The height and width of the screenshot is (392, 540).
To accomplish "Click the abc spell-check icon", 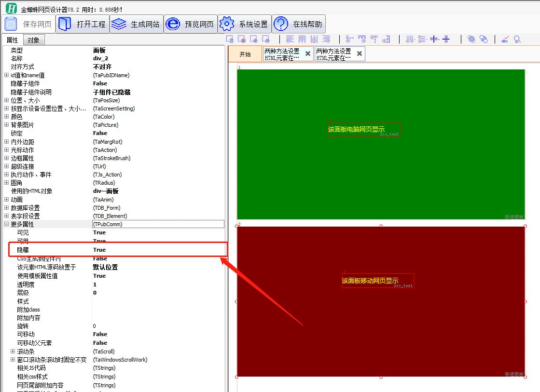I will [505, 39].
